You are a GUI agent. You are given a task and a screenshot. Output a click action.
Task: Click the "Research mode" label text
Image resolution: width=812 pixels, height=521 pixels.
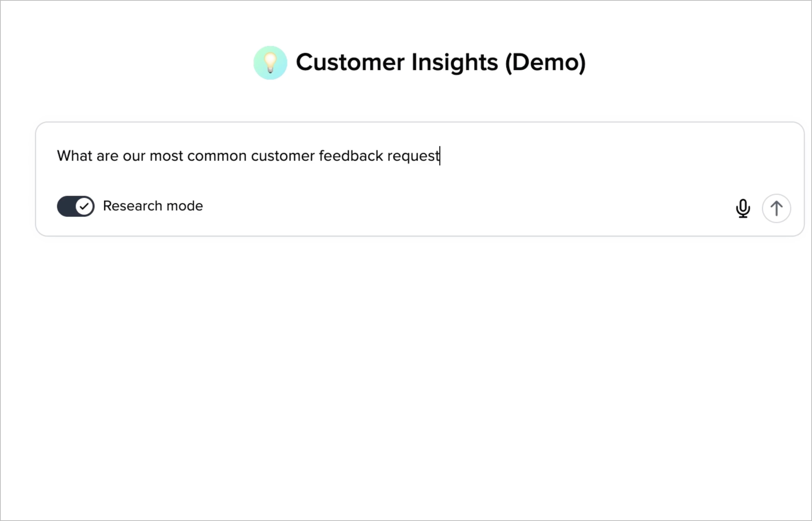click(x=153, y=206)
